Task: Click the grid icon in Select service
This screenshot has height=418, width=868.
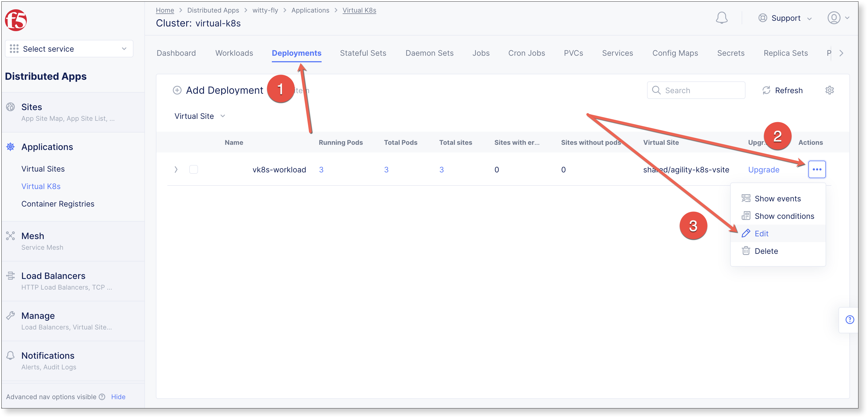Action: coord(14,49)
